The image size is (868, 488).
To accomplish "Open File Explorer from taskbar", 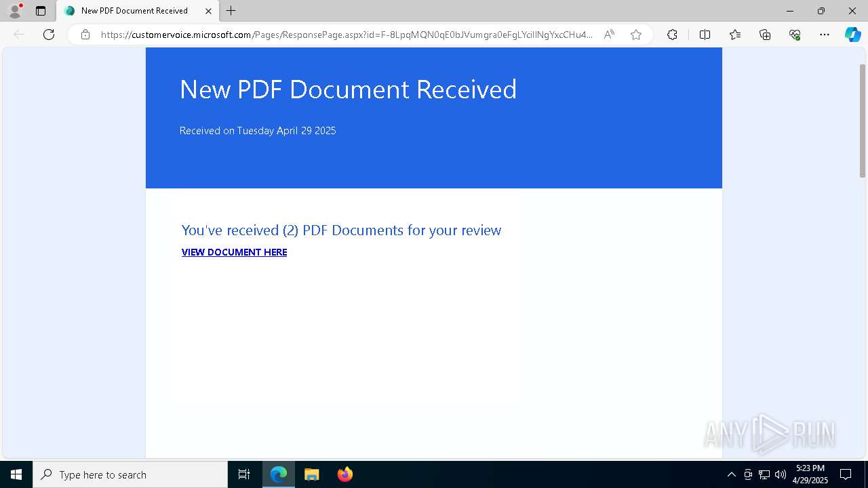I will pos(311,474).
